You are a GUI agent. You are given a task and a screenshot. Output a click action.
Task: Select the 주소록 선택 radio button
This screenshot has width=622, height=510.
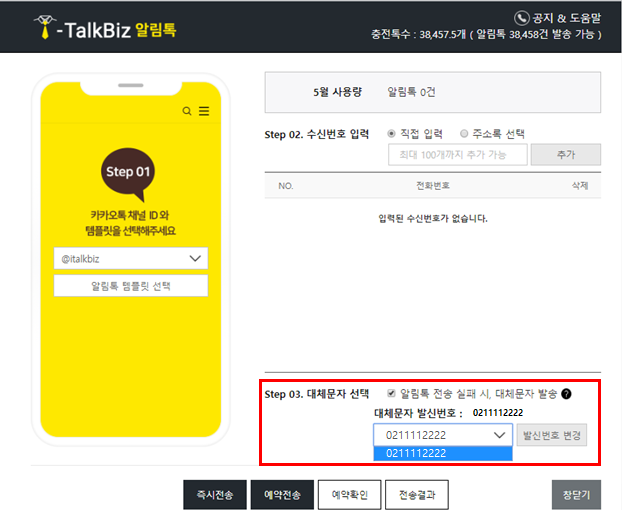click(x=464, y=134)
